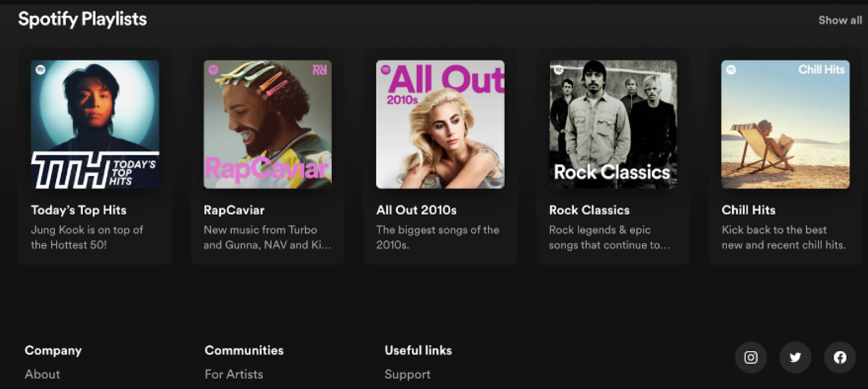This screenshot has height=389, width=868.
Task: Open the Facebook social icon
Action: coord(840,357)
